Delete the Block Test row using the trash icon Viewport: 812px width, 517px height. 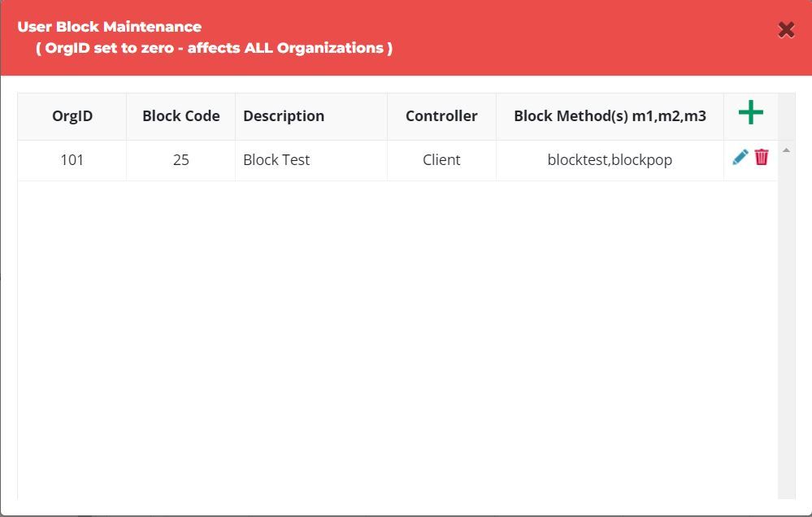click(762, 157)
